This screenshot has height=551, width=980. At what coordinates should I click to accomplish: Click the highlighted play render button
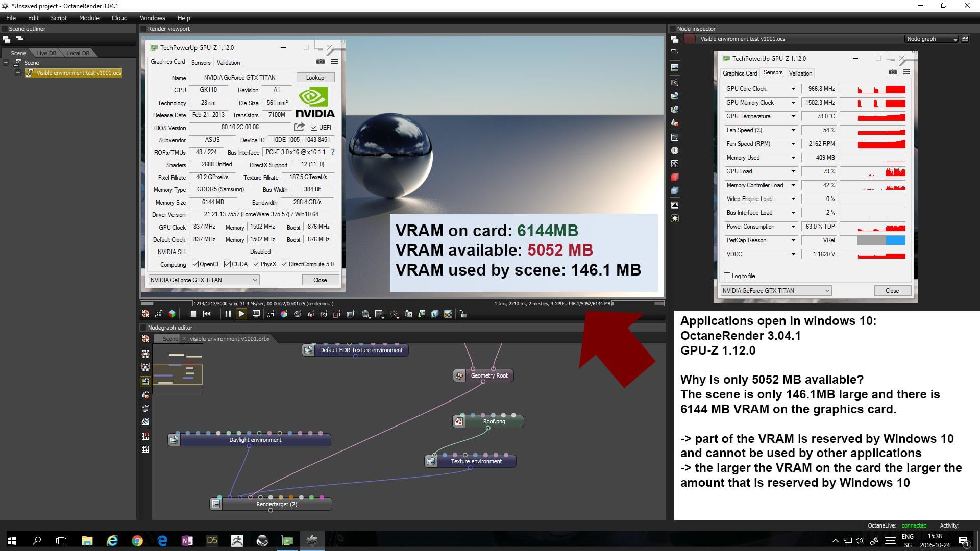point(241,314)
